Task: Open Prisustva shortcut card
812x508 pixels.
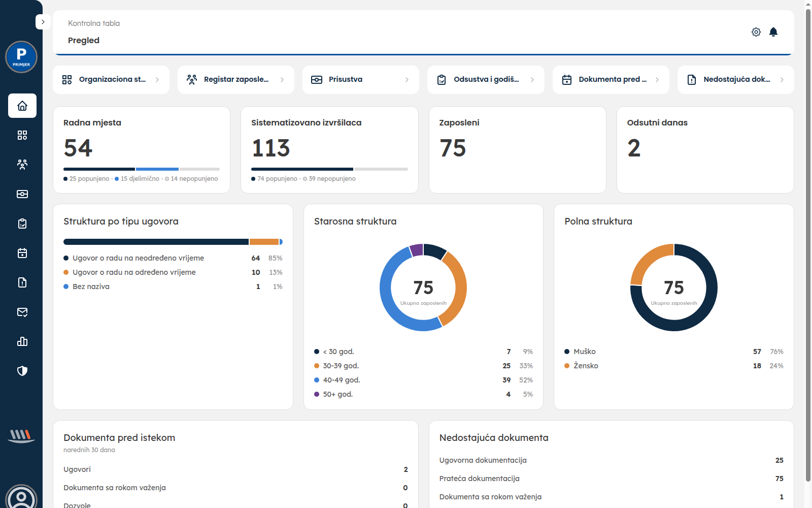Action: (x=361, y=80)
